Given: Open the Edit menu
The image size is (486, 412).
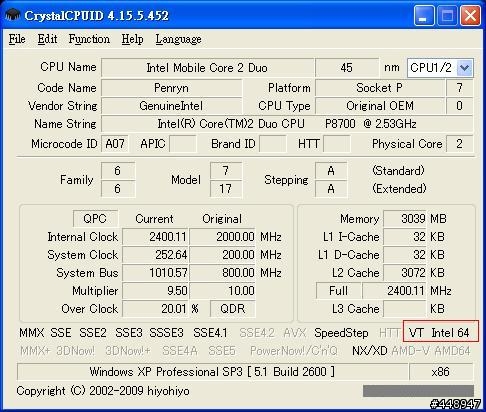Looking at the screenshot, I should click(x=47, y=39).
